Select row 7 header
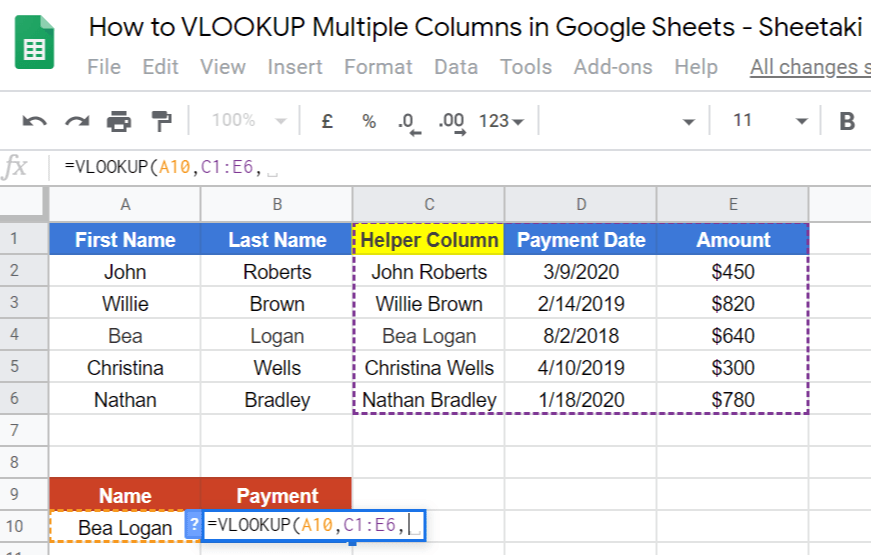This screenshot has width=871, height=555. [x=24, y=430]
